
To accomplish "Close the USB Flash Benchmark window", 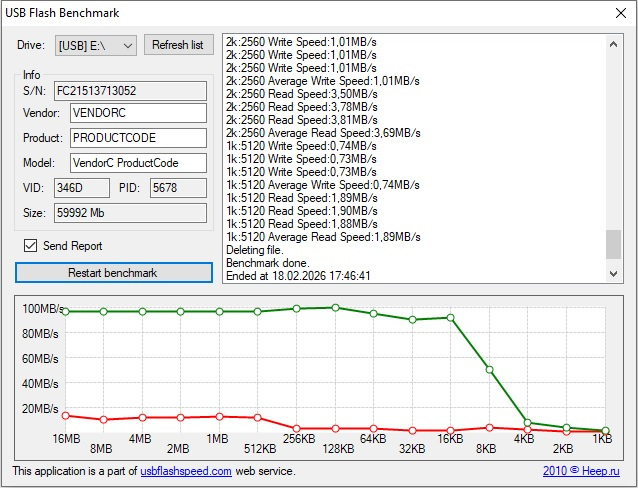I will click(621, 13).
